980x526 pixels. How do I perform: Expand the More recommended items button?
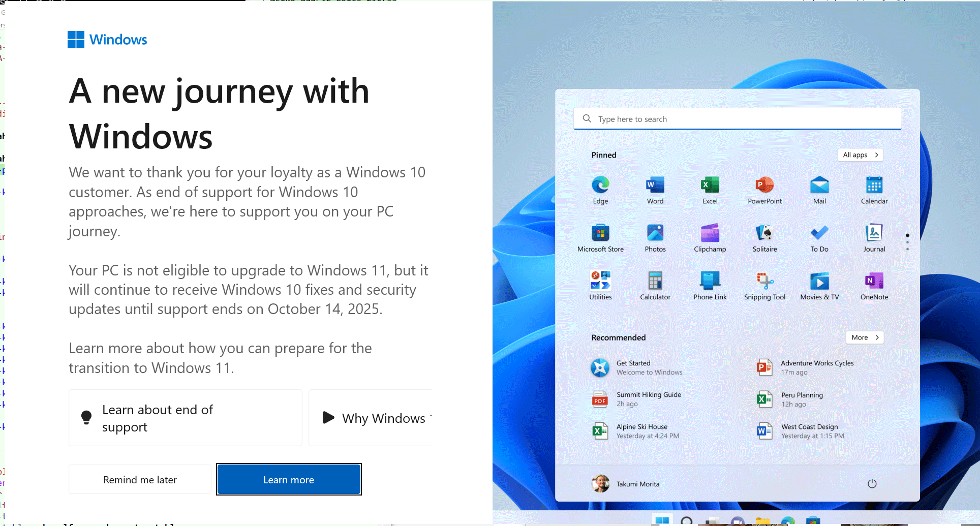[865, 337]
